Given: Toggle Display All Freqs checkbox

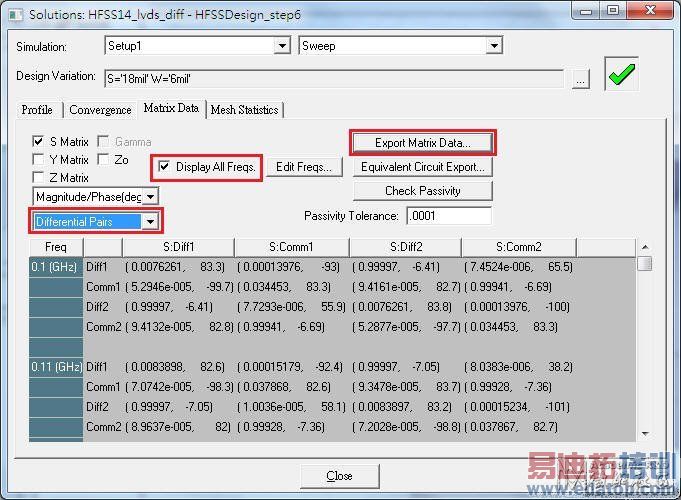Looking at the screenshot, I should click(164, 166).
